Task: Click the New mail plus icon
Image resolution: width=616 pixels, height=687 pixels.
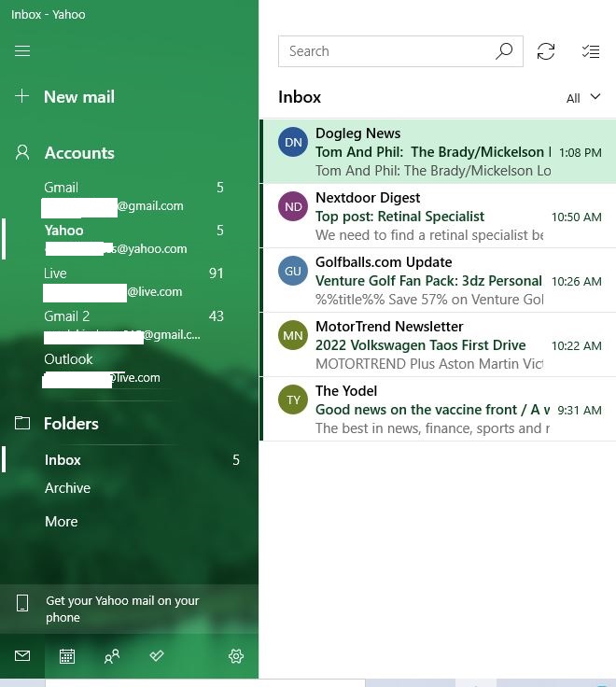Action: click(x=21, y=96)
